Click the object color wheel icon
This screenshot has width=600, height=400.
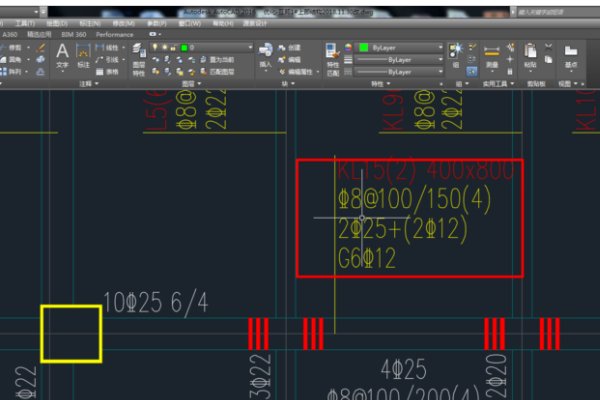348,47
